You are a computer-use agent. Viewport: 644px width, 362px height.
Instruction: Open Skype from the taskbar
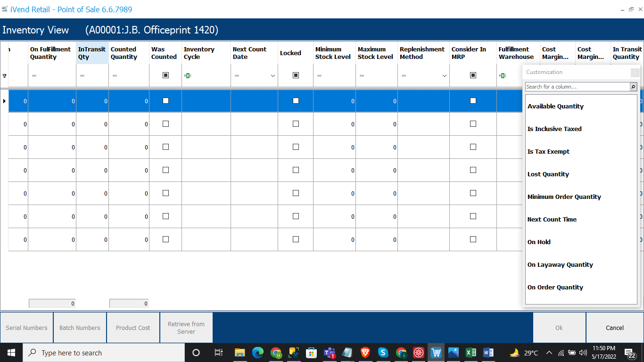tap(383, 353)
